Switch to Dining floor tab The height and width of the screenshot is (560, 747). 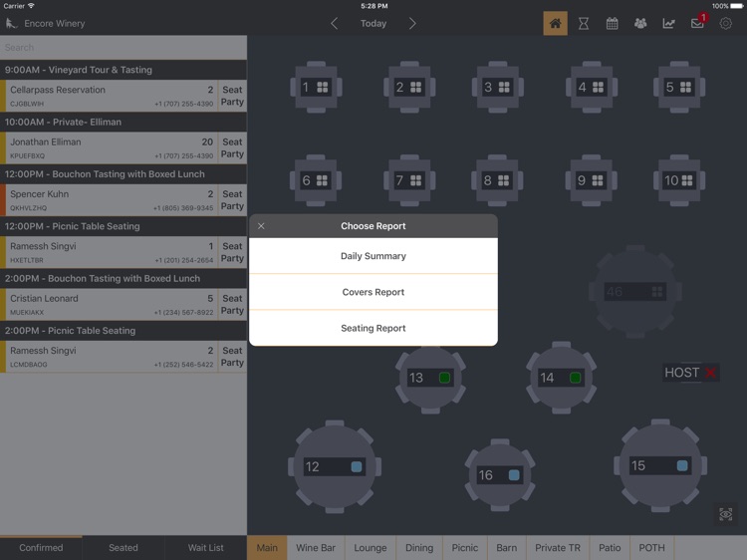pyautogui.click(x=419, y=548)
